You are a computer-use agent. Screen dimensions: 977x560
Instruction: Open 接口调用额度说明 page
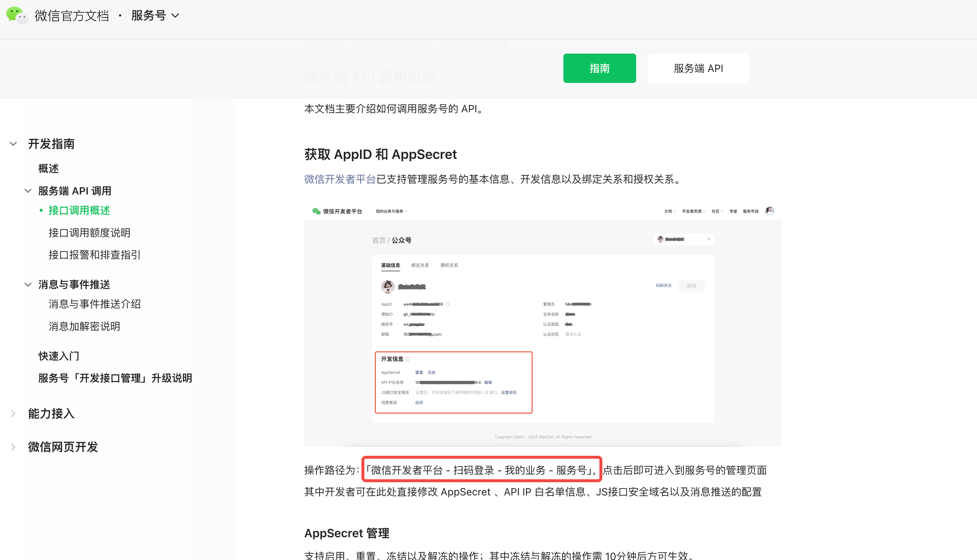click(x=89, y=233)
